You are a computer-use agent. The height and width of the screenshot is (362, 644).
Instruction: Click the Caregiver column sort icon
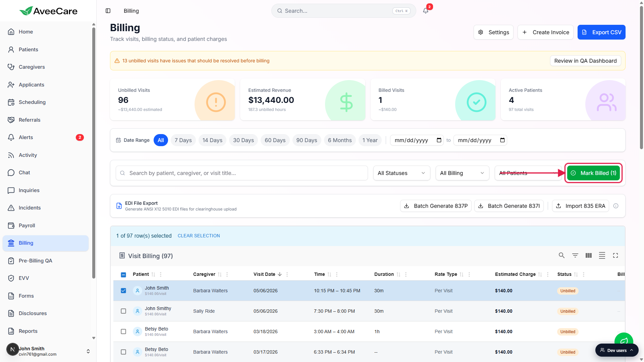pos(220,275)
